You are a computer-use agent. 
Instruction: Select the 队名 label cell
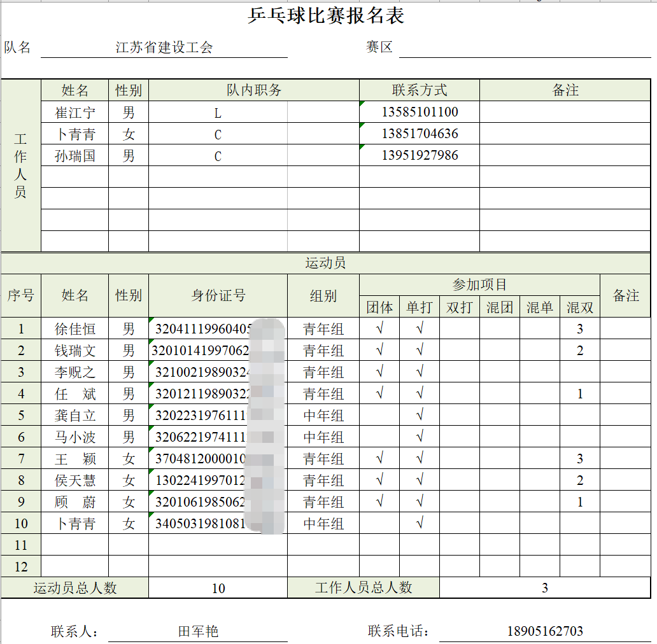[17, 47]
